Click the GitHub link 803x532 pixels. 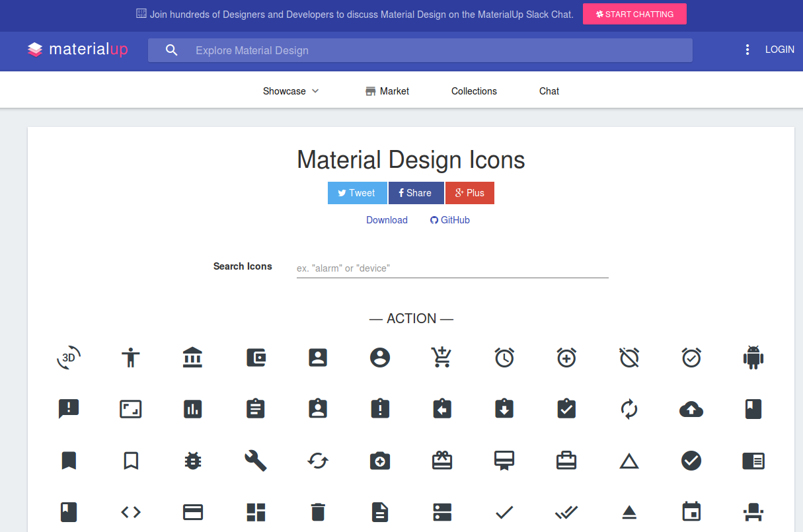tap(450, 220)
